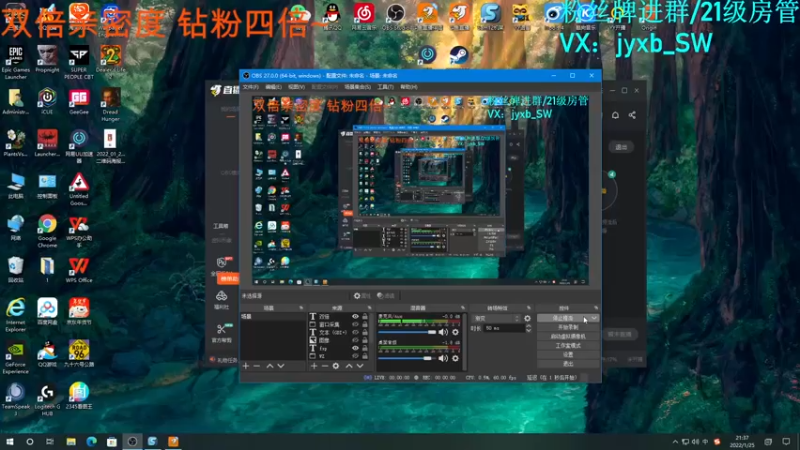The image size is (800, 450).
Task: Open microphone channel gear settings in mixer
Action: tap(455, 332)
